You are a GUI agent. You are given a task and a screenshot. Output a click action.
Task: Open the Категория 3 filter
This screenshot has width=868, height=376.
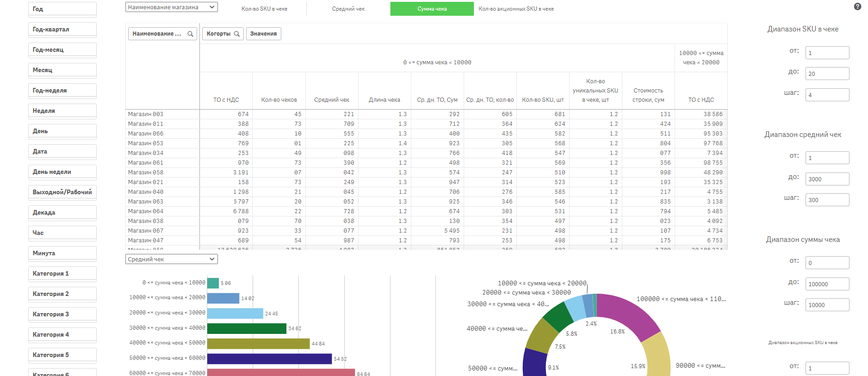click(x=62, y=314)
